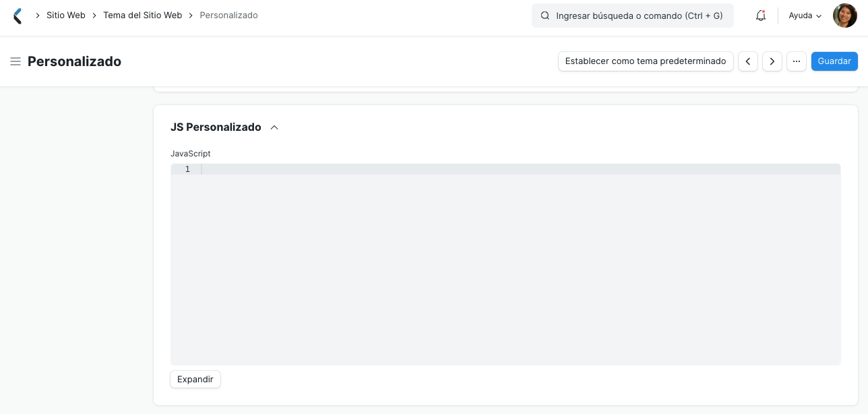Viewport: 868px width, 414px height.
Task: Click the search magnifier icon
Action: pyautogui.click(x=545, y=15)
